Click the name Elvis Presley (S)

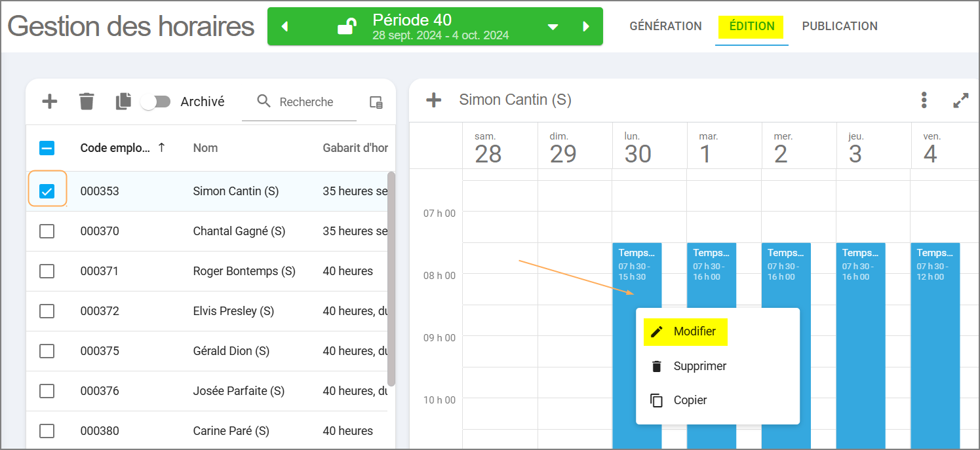pos(233,311)
